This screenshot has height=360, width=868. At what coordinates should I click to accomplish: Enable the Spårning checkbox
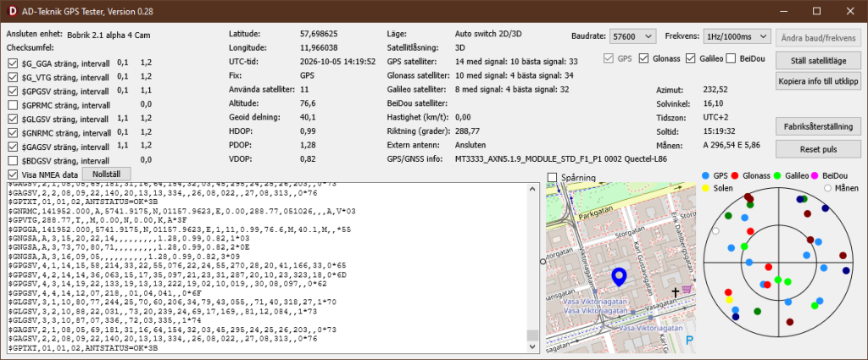pyautogui.click(x=552, y=178)
